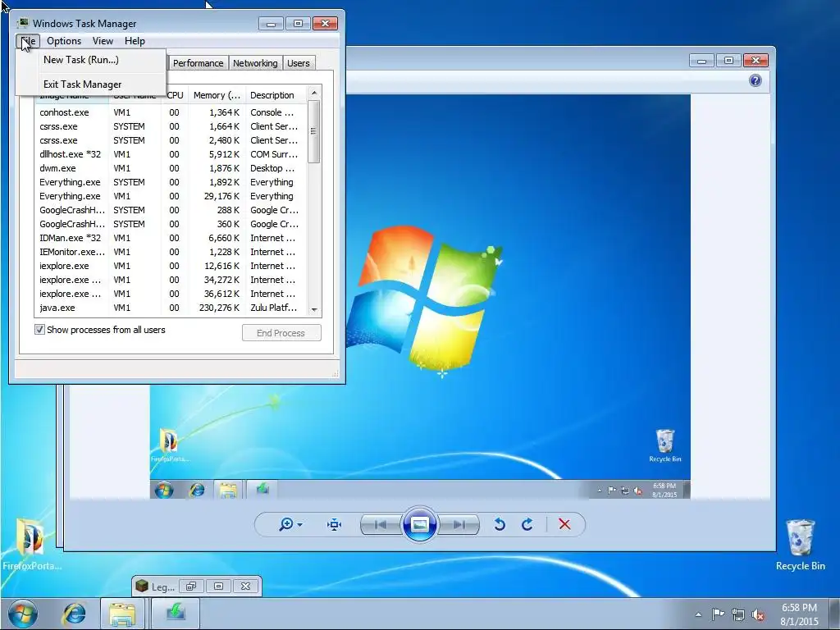
Task: Open the Windows Start orb on the taskbar
Action: pos(22,614)
